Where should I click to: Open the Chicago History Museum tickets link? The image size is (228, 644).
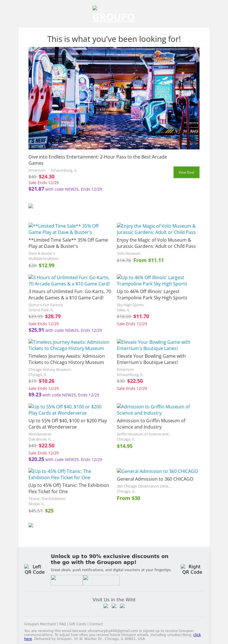coord(69,345)
